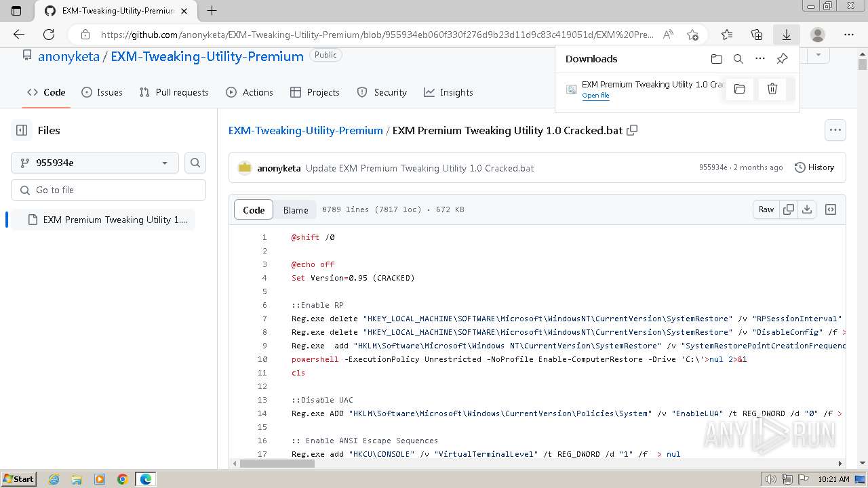
Task: Switch to the Issues tab
Action: pyautogui.click(x=102, y=92)
